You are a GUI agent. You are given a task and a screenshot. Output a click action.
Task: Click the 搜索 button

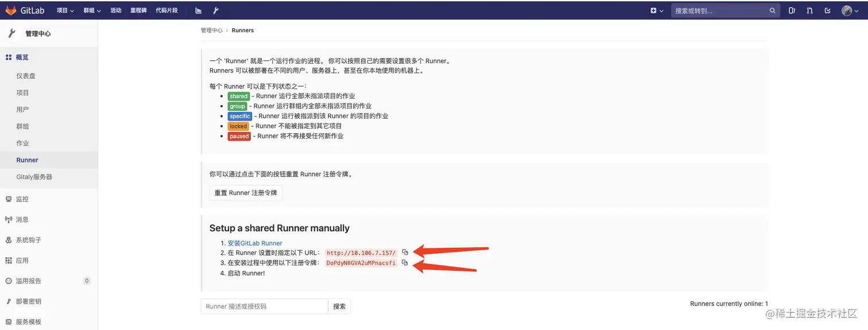[x=339, y=306]
